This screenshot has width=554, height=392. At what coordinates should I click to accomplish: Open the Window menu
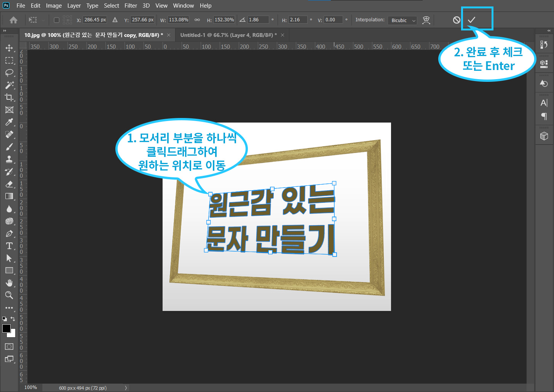click(x=184, y=6)
